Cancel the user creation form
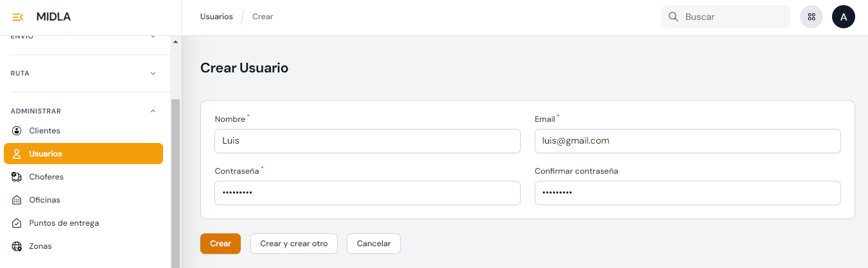Screen dimensions: 868x268 (374, 244)
